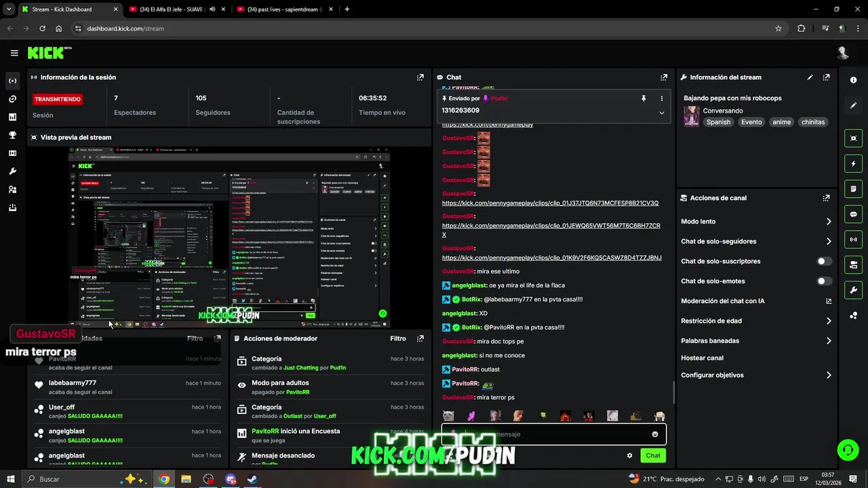This screenshot has height=488, width=868.
Task: Click Hostear canal option
Action: [x=702, y=358]
